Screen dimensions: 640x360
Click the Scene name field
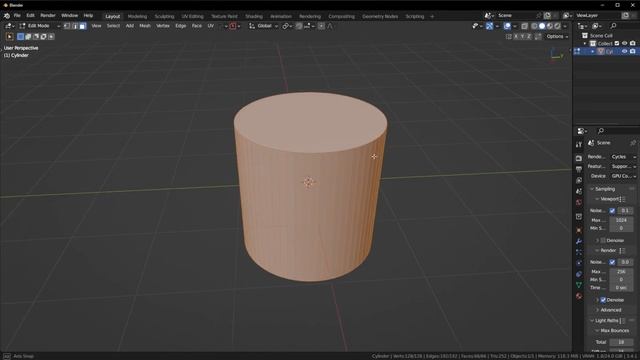click(516, 16)
